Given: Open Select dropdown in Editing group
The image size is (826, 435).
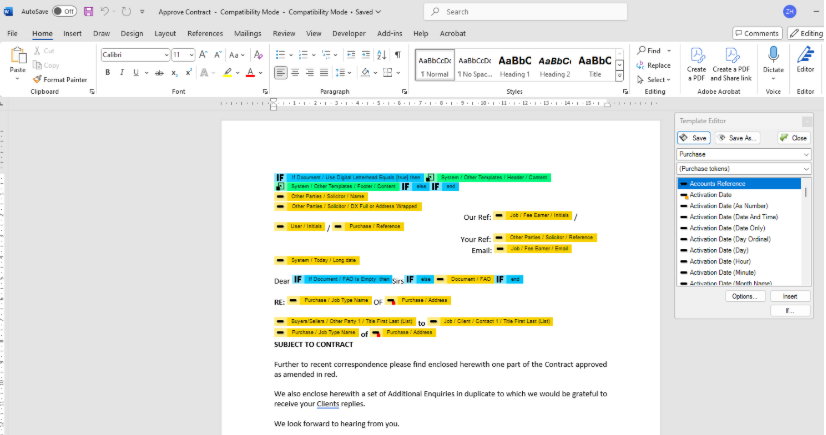Looking at the screenshot, I should tap(654, 80).
